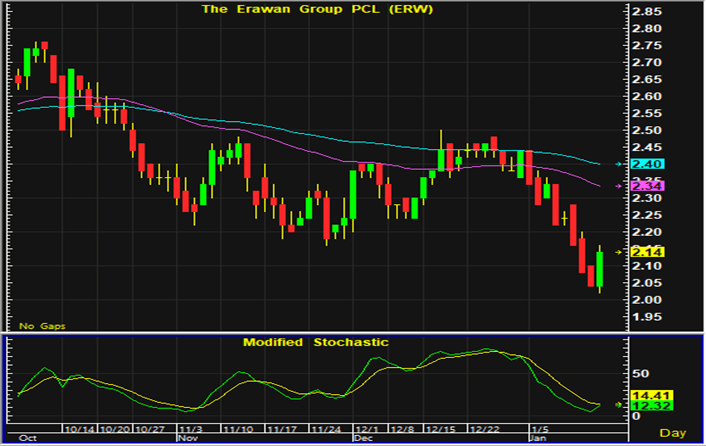The image size is (706, 446).
Task: Click the last green candlestick on chart
Action: coord(600,270)
